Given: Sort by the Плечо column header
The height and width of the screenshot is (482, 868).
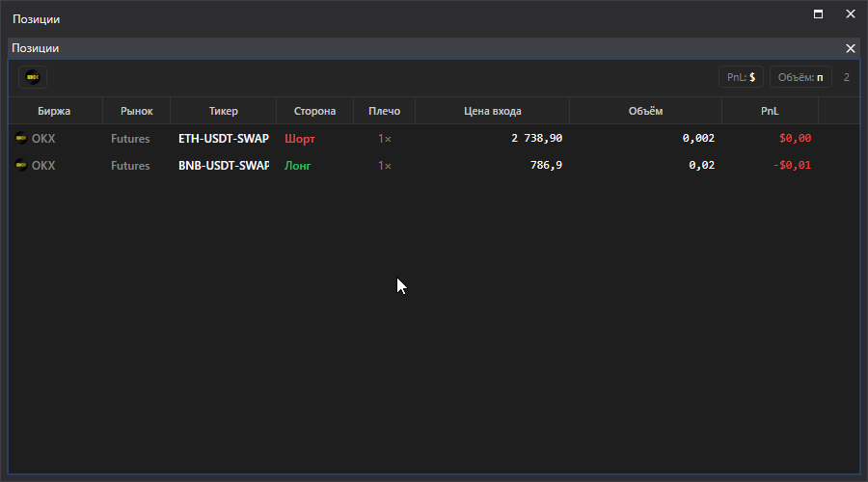Looking at the screenshot, I should [384, 111].
